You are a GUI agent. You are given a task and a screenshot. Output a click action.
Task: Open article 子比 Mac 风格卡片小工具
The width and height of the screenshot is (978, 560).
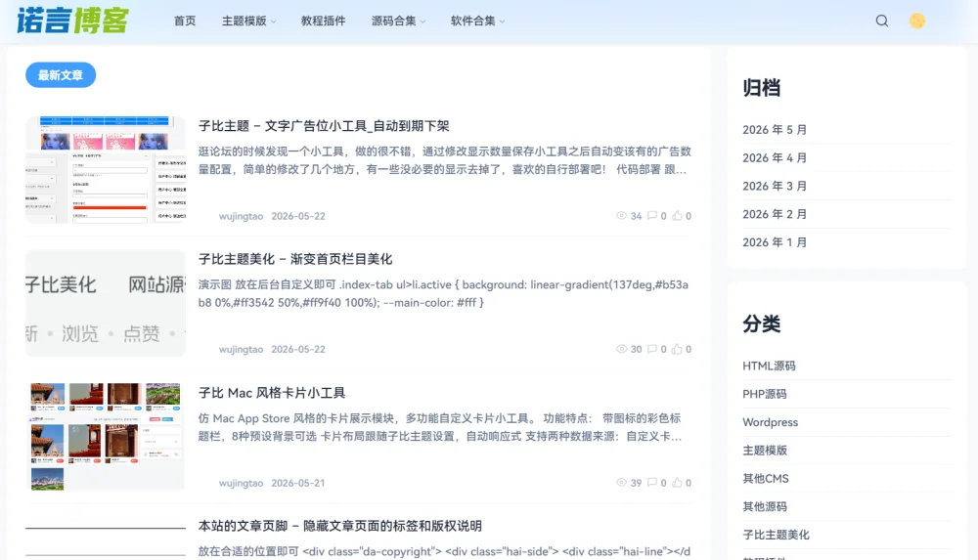tap(271, 393)
